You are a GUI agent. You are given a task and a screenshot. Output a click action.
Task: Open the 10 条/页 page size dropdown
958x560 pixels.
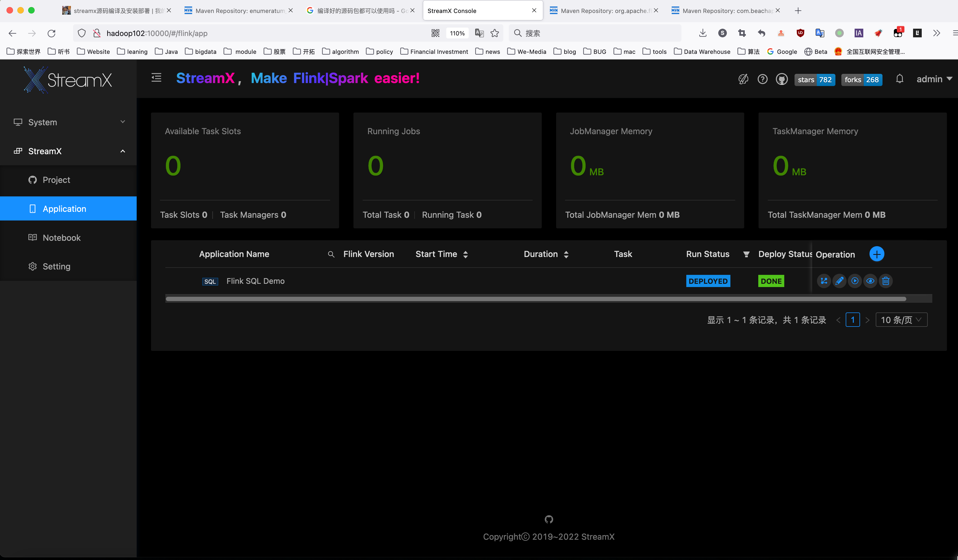[x=901, y=320]
